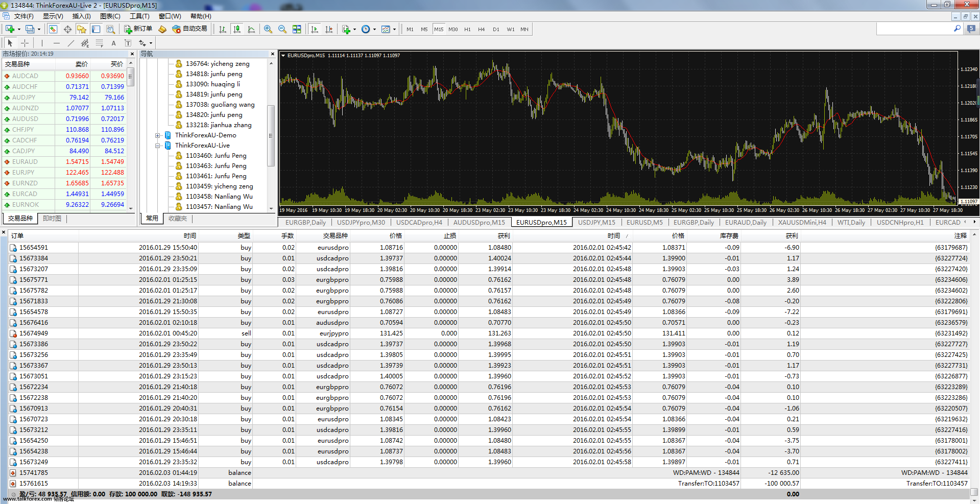Select the crosshair tool
The height and width of the screenshot is (504, 980).
pyautogui.click(x=25, y=43)
